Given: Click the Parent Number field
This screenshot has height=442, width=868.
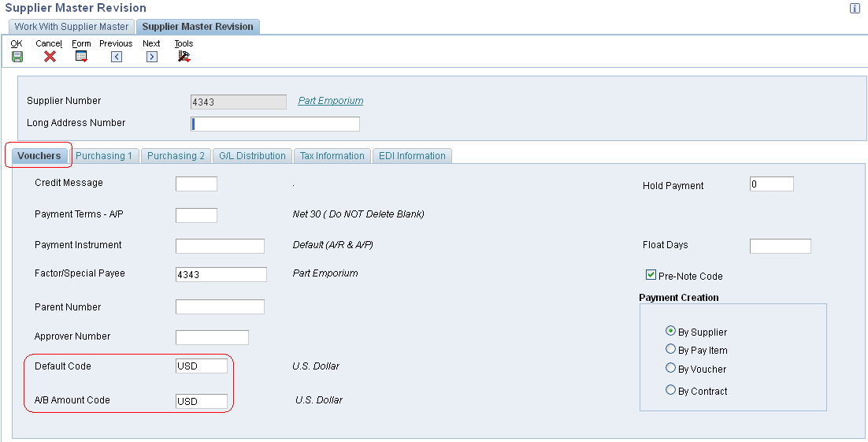Looking at the screenshot, I should pyautogui.click(x=220, y=306).
